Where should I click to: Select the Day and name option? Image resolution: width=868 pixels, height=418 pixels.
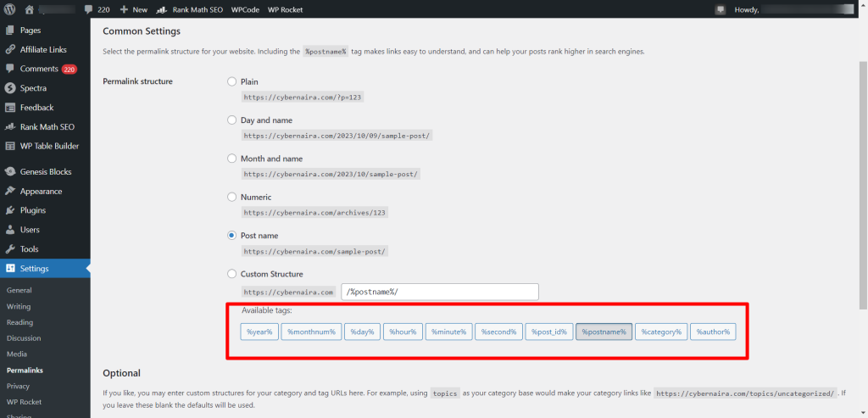point(232,120)
